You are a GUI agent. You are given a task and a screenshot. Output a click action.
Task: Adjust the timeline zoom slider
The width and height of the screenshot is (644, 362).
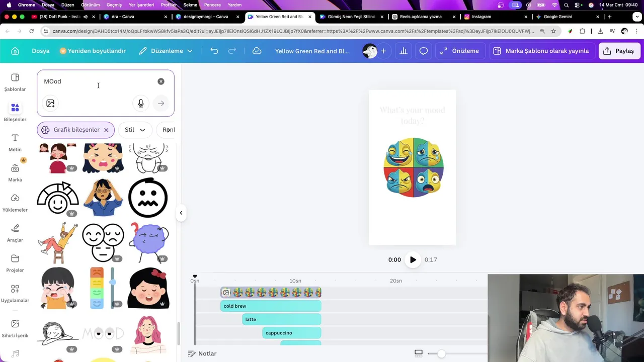click(x=441, y=354)
